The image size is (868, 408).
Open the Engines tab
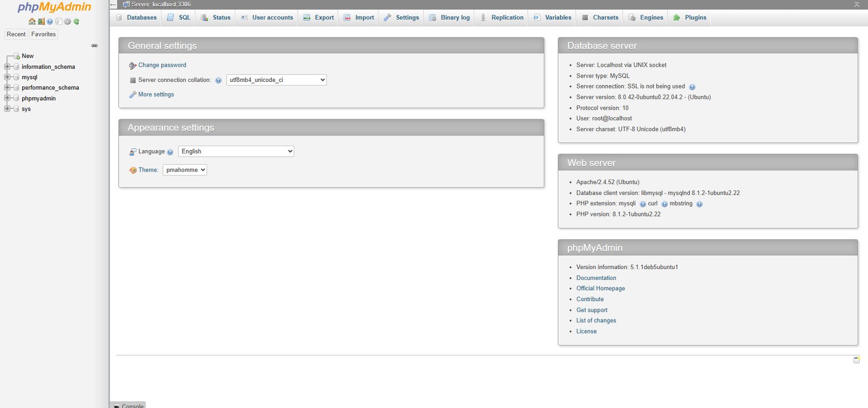(646, 17)
